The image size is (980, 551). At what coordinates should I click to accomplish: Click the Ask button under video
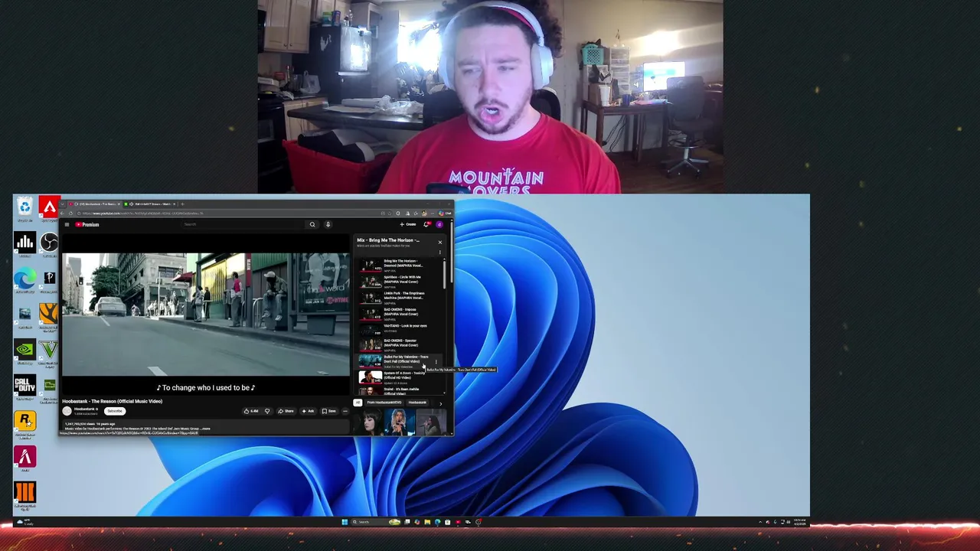pyautogui.click(x=308, y=411)
